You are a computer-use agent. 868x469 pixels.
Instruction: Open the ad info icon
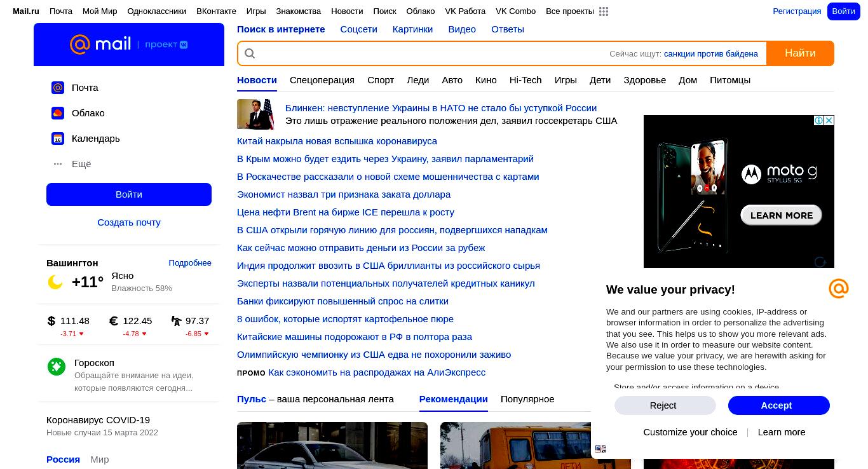[819, 120]
